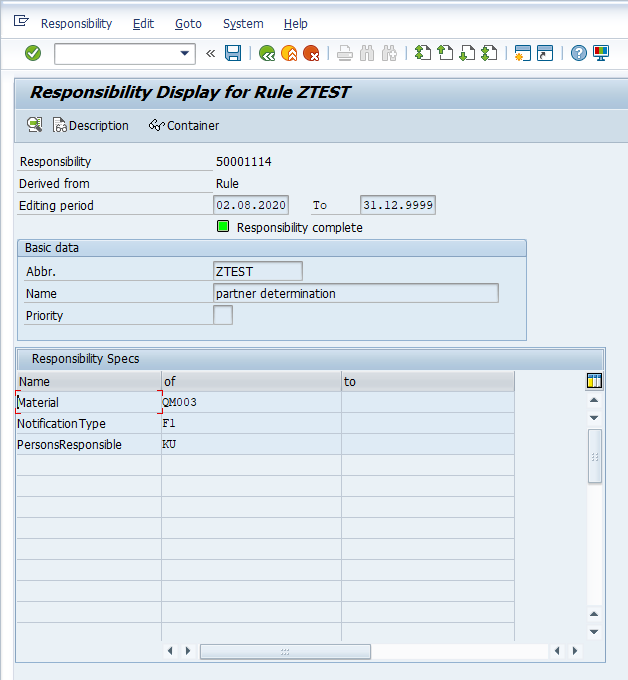Click the table settings icon in Responsibility Specs

tap(594, 381)
